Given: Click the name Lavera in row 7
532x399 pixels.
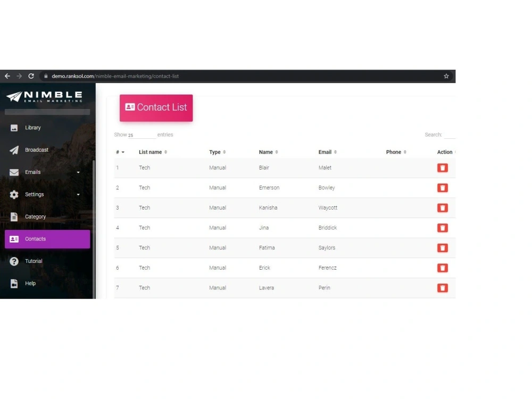Looking at the screenshot, I should (267, 288).
